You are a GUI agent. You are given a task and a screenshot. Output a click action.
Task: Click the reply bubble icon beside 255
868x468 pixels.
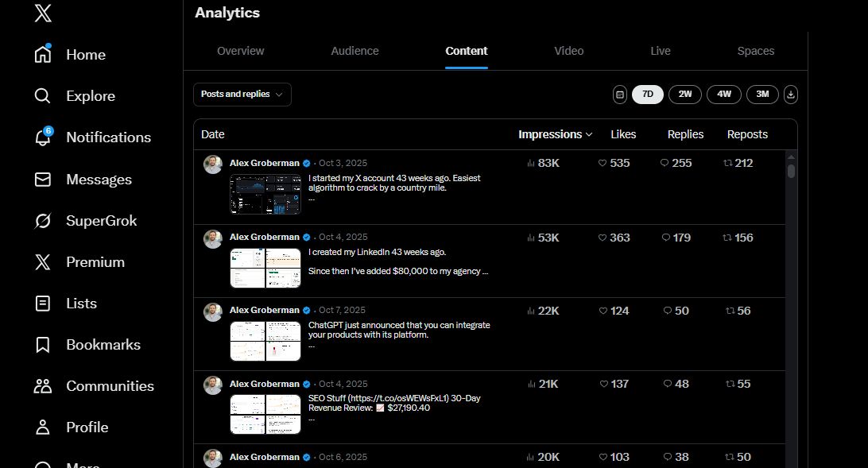[x=665, y=163]
